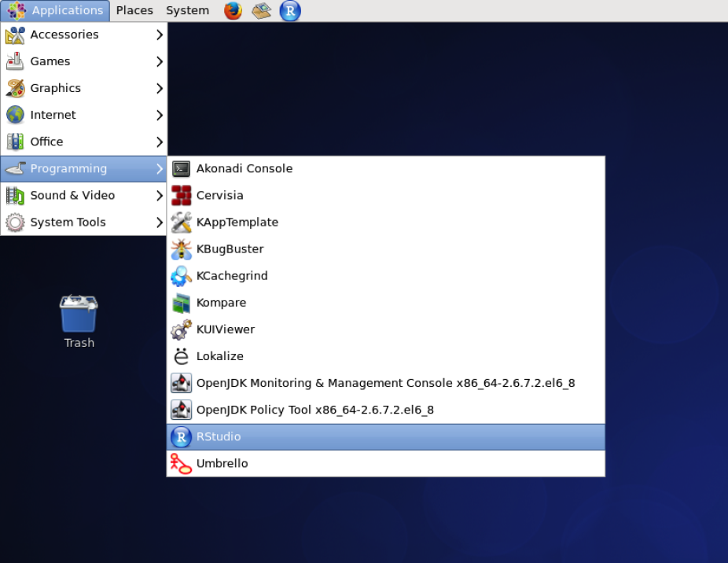This screenshot has width=728, height=563.
Task: Launch RStudio from the highlighted entry
Action: tap(386, 436)
